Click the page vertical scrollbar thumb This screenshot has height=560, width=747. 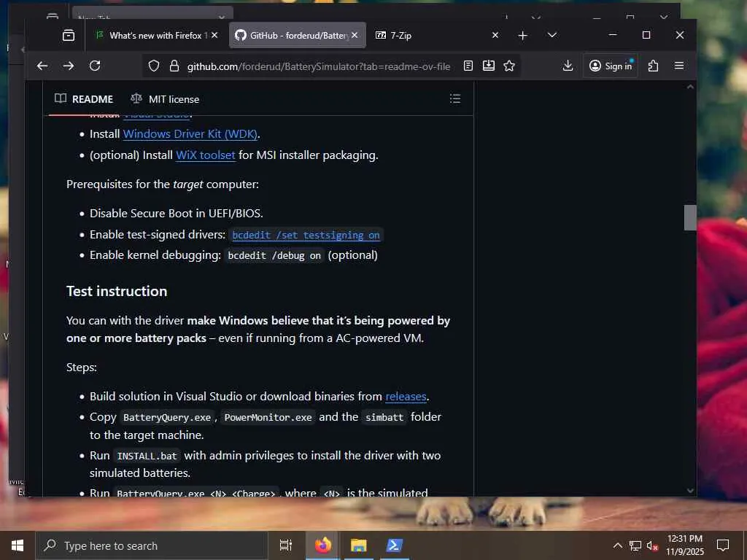pyautogui.click(x=690, y=217)
